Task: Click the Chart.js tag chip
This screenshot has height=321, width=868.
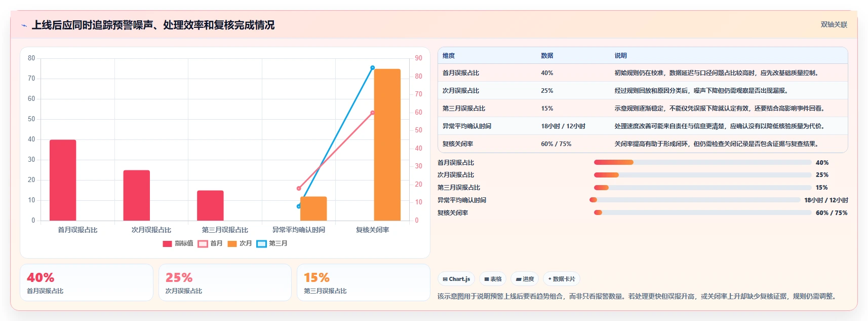Action: [x=456, y=279]
